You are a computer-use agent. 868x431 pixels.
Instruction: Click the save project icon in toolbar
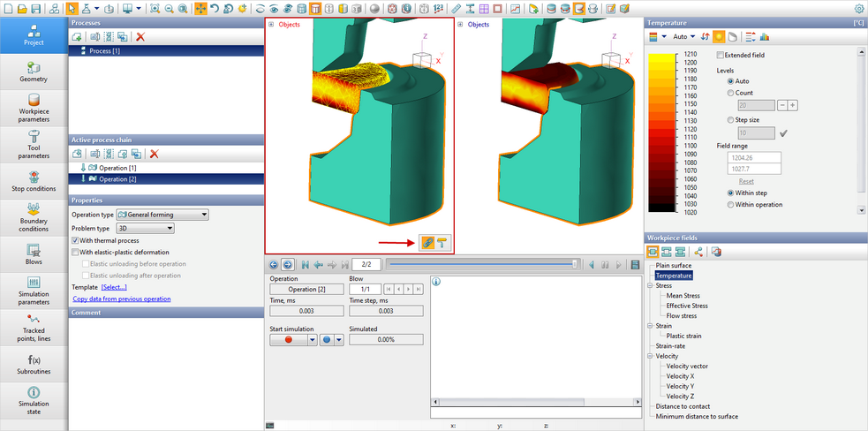pos(35,8)
